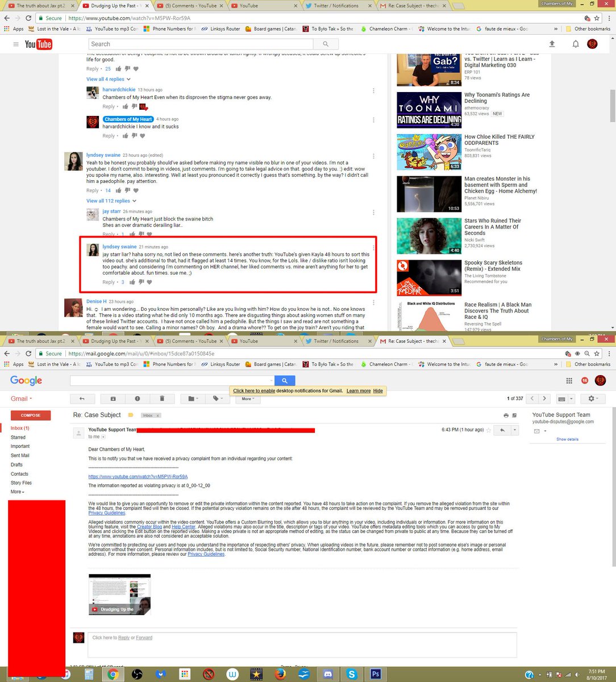Click the YouTube logo

tap(39, 44)
